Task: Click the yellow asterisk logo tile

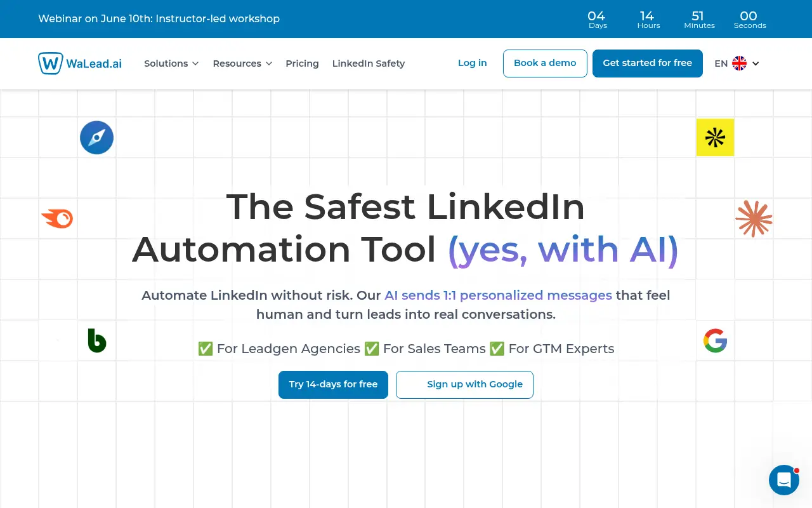Action: (x=715, y=137)
